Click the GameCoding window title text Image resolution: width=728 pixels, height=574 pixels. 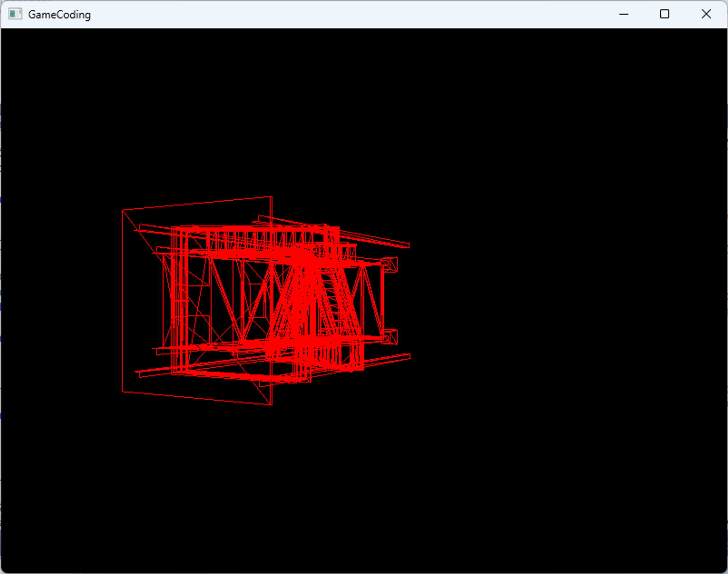pos(59,15)
